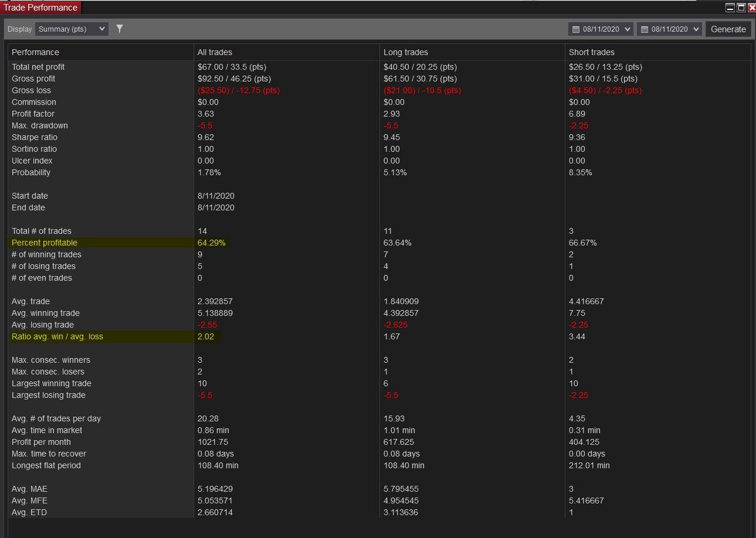The height and width of the screenshot is (538, 756).
Task: Select the Sharpe ratio row label
Action: pos(35,137)
